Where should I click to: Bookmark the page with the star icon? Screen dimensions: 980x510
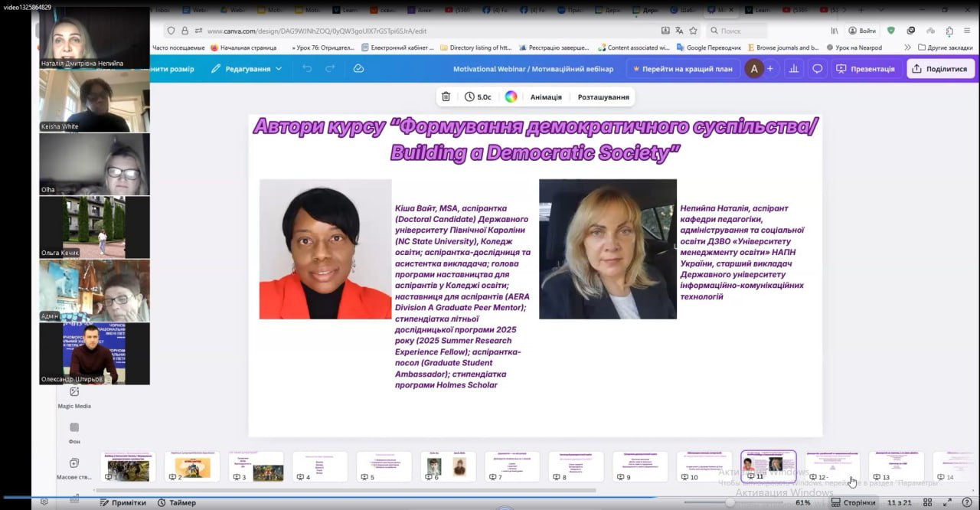[x=693, y=31]
